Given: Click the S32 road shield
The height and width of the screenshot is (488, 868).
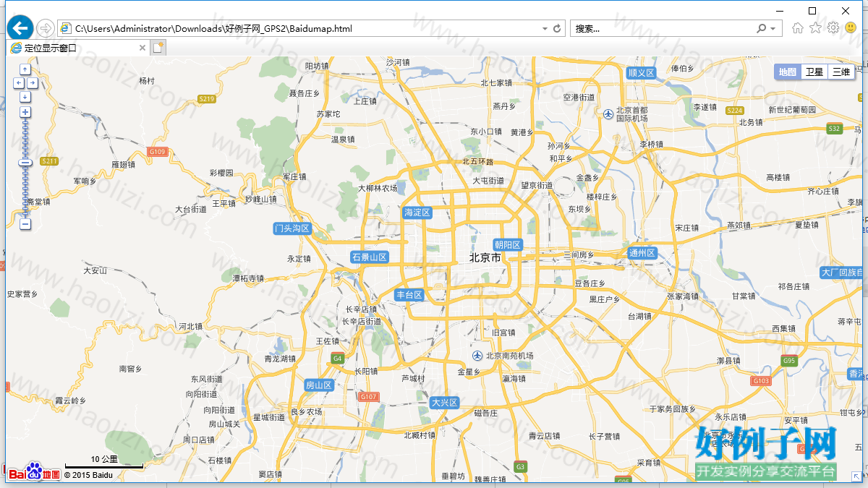Looking at the screenshot, I should point(835,129).
